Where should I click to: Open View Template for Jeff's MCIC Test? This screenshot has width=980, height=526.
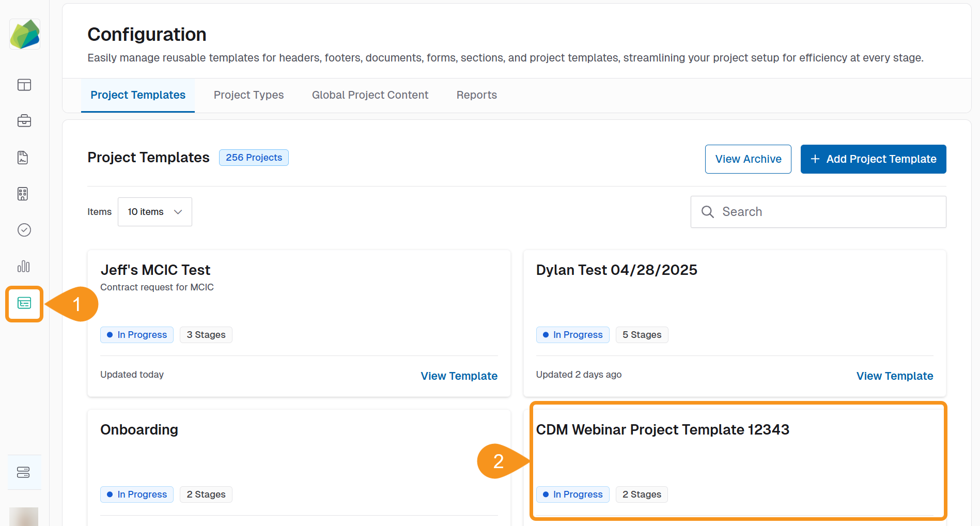[459, 376]
